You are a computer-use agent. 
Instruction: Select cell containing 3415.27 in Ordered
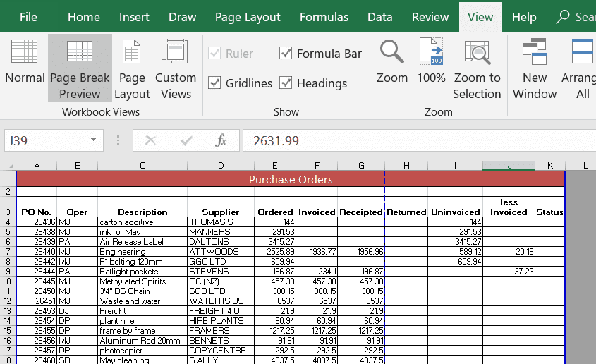click(x=275, y=242)
